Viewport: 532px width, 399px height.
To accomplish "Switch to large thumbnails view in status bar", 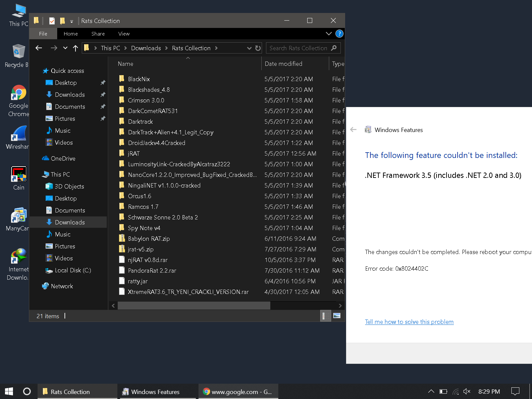I will pyautogui.click(x=337, y=316).
